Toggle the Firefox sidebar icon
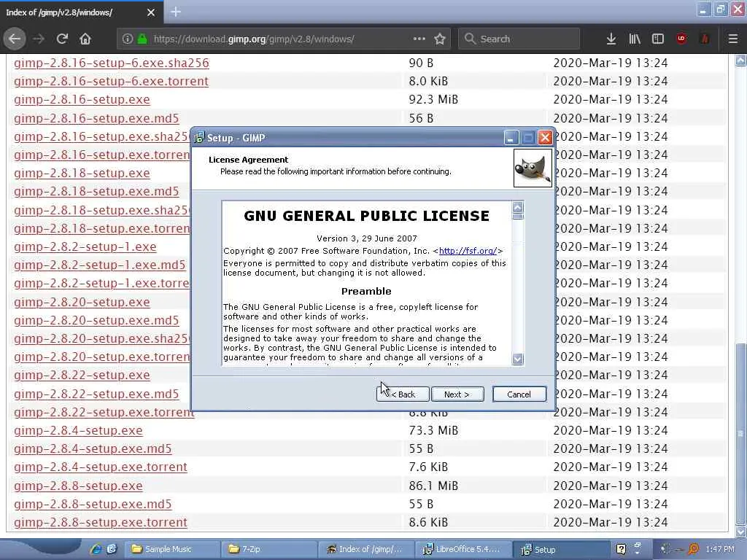The width and height of the screenshot is (747, 560). point(658,39)
